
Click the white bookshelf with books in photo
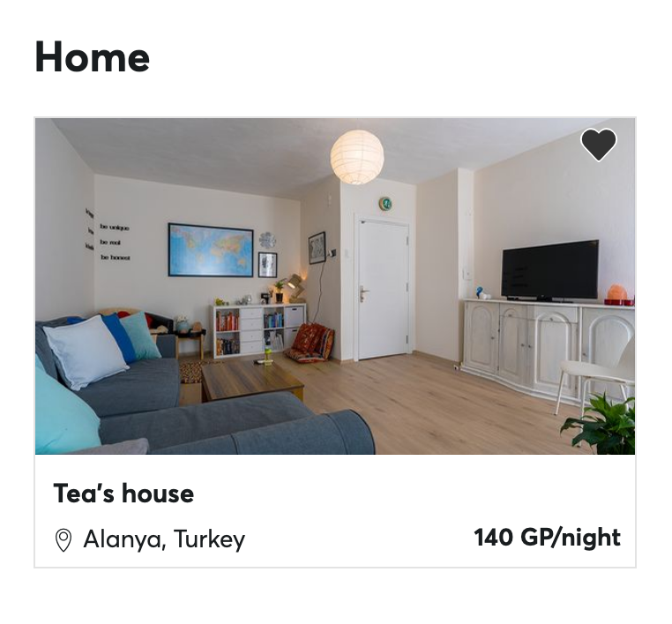point(259,329)
